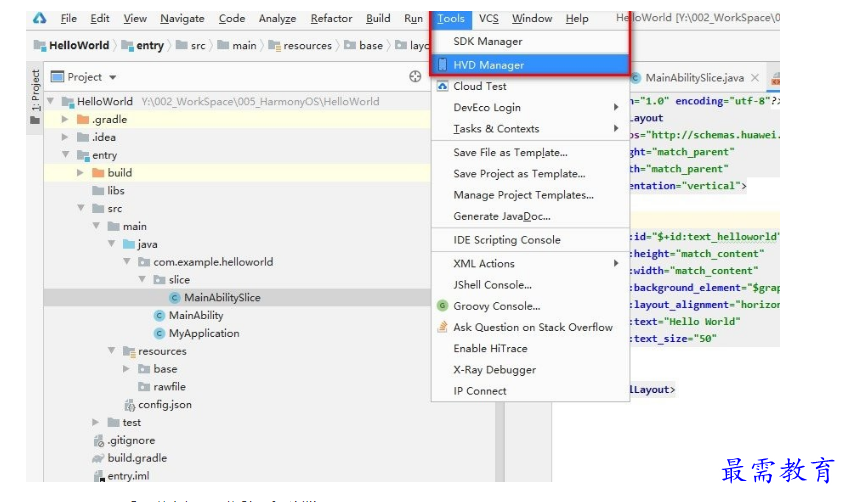Click the build.gradle file icon
Image resolution: width=843 pixels, height=502 pixels.
(x=98, y=458)
